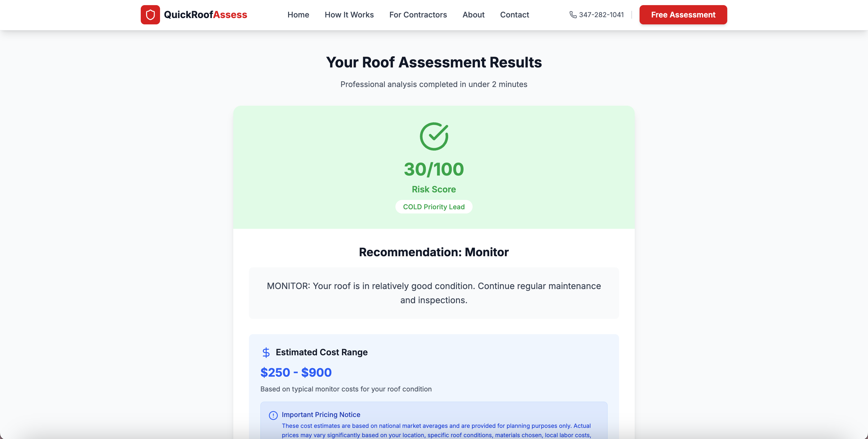Click the QuickRoofAssess brand name

click(205, 14)
